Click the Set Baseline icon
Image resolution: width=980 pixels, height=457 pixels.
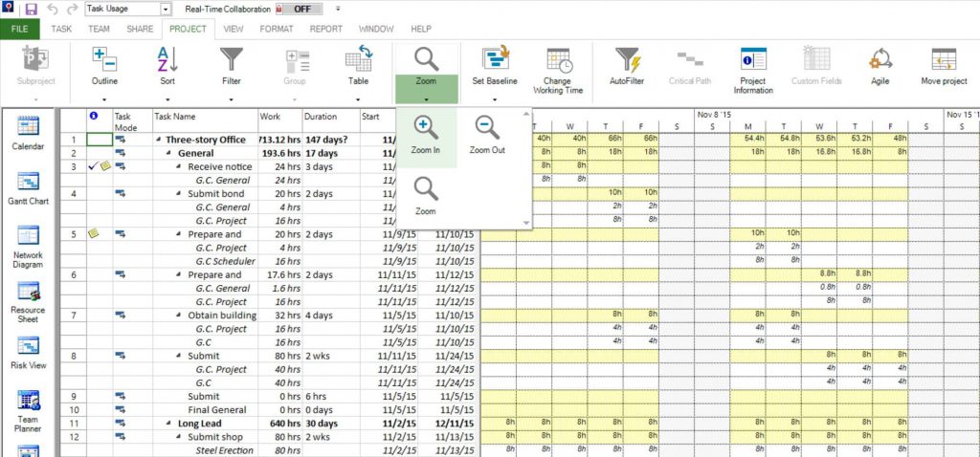pos(495,58)
